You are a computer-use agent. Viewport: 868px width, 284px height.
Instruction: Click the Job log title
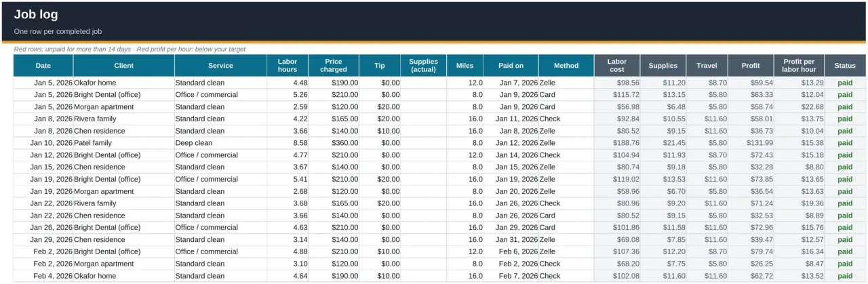pyautogui.click(x=36, y=15)
